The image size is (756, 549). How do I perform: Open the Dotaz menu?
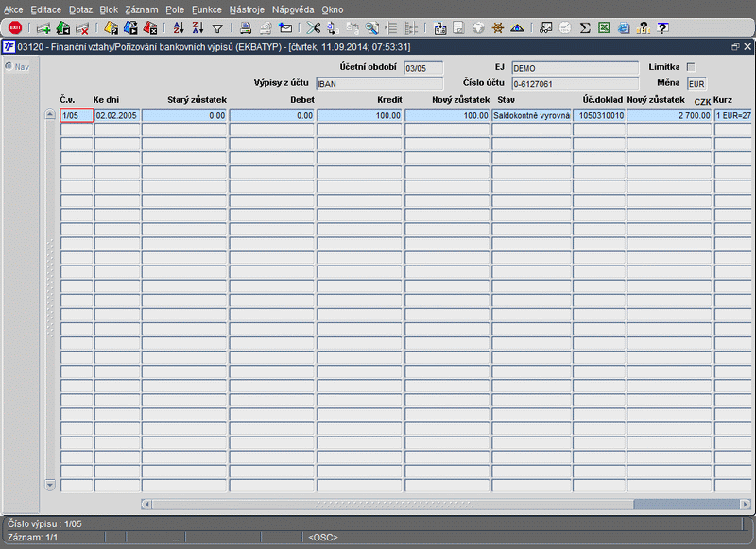[x=80, y=9]
